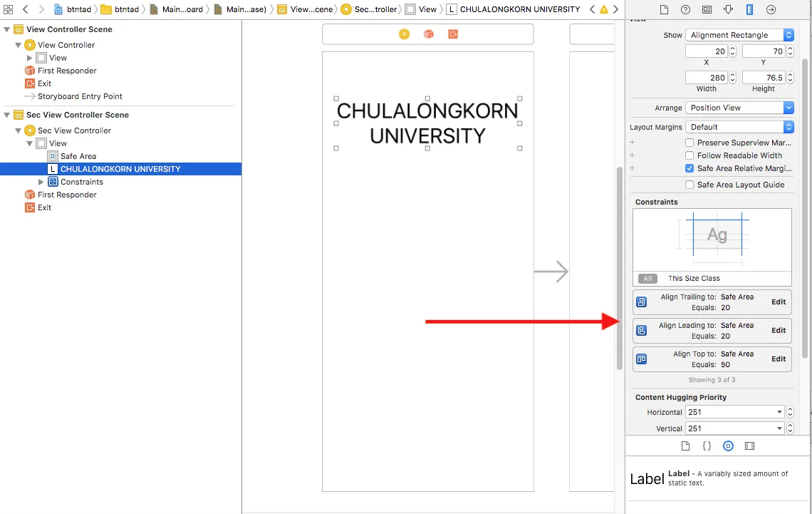The height and width of the screenshot is (514, 812).
Task: Enable Safe Area Layout Guide checkbox
Action: (x=689, y=185)
